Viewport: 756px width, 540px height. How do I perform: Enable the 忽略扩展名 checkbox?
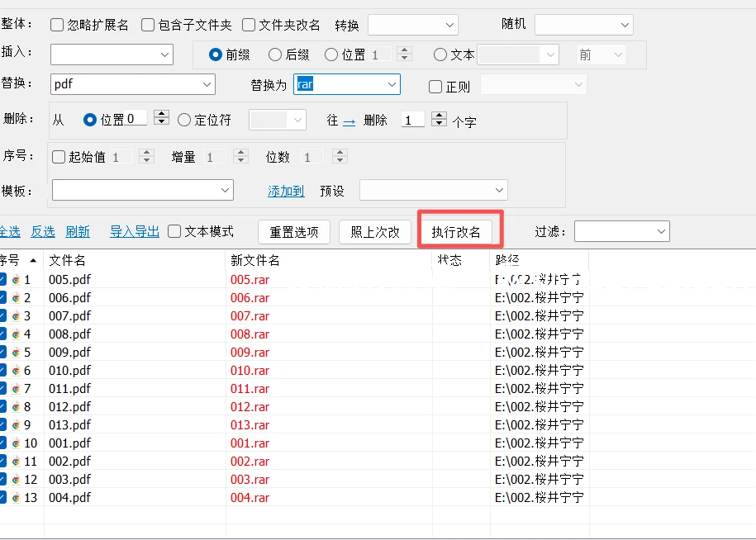[56, 25]
